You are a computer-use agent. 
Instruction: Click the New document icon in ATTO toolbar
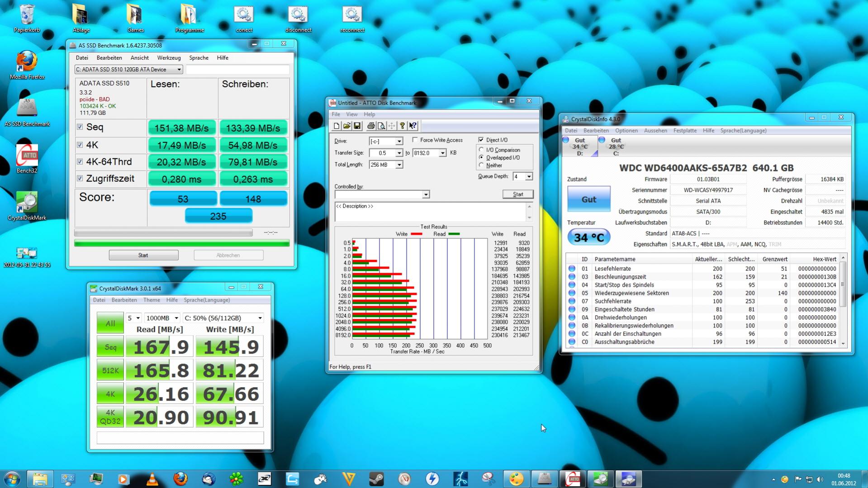(x=337, y=126)
